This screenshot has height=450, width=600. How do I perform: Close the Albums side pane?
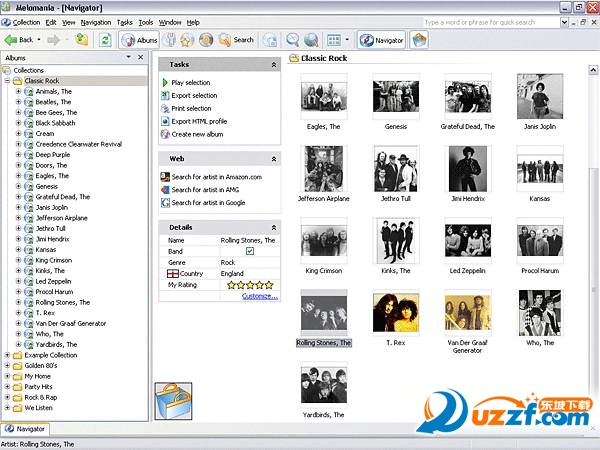(x=141, y=57)
